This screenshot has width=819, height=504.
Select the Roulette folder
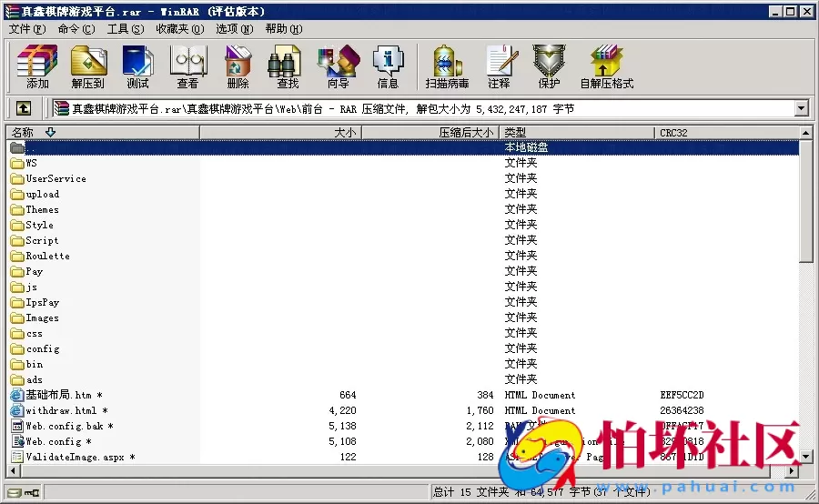pyautogui.click(x=40, y=256)
